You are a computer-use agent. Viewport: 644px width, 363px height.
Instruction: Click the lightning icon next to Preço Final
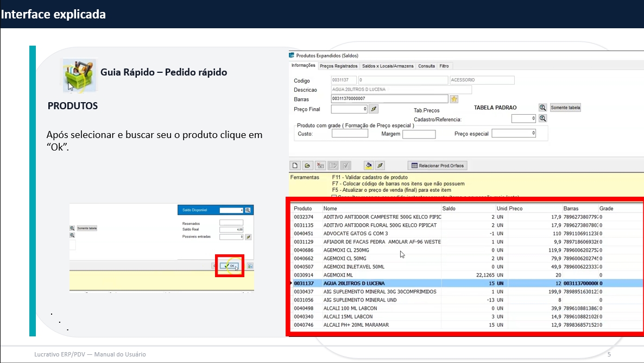click(x=373, y=109)
